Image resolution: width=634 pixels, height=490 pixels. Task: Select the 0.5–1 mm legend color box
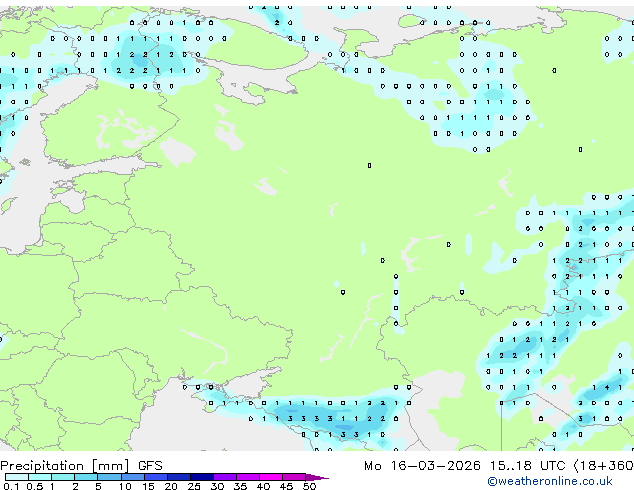40,477
